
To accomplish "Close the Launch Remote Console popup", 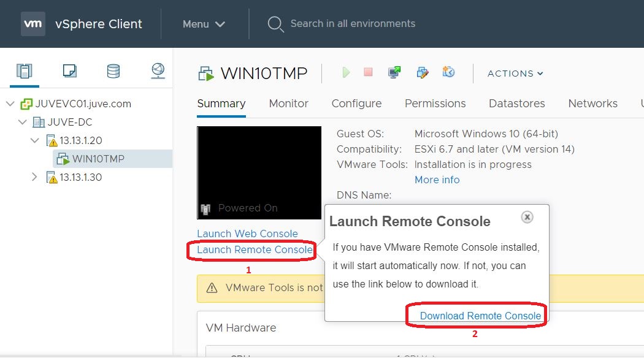I will point(527,217).
